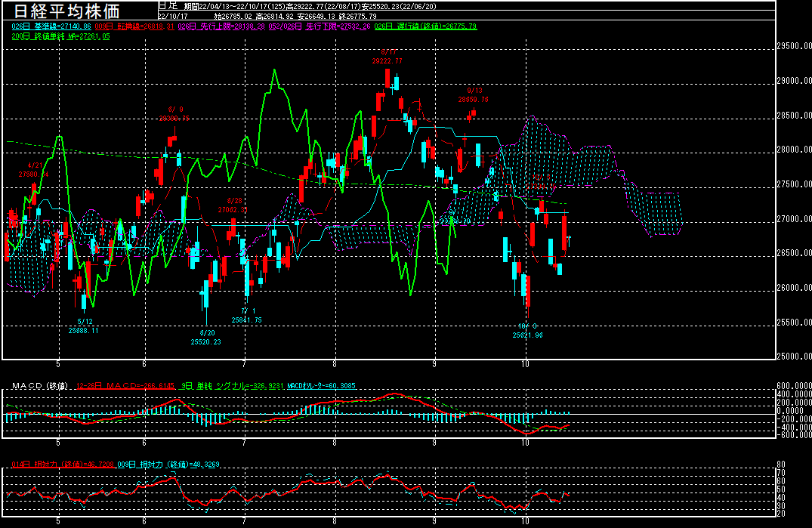Click the 10/3 25621.96 low annotation
Viewport: 812px width, 528px height.
point(528,331)
